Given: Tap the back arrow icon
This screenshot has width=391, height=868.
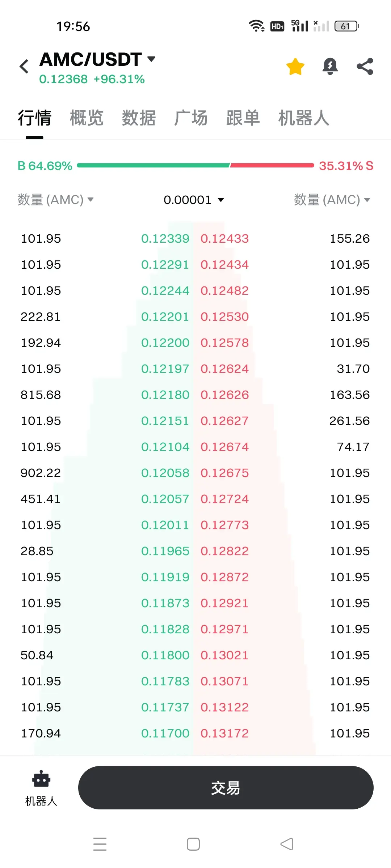Looking at the screenshot, I should tap(24, 67).
